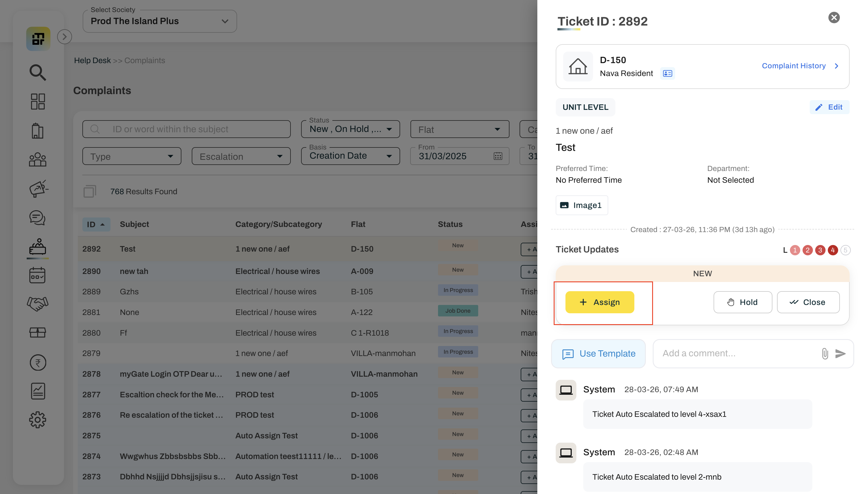Select escalation level 3 circle
This screenshot has width=868, height=494.
820,250
